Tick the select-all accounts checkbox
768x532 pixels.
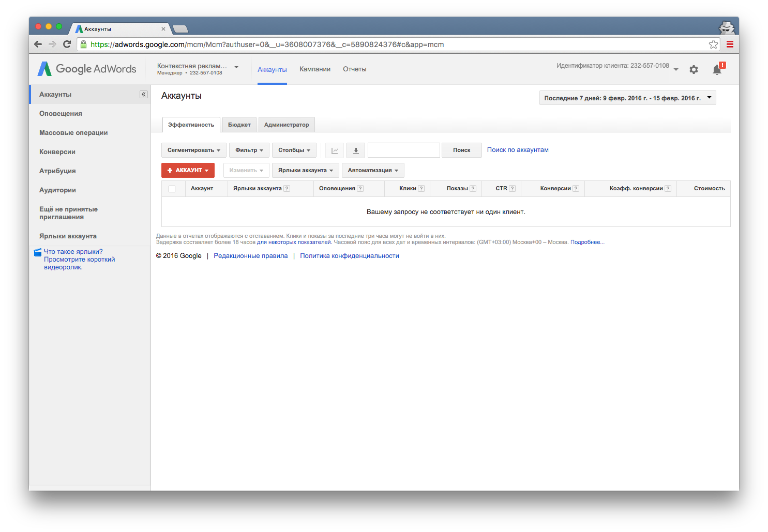click(x=172, y=189)
